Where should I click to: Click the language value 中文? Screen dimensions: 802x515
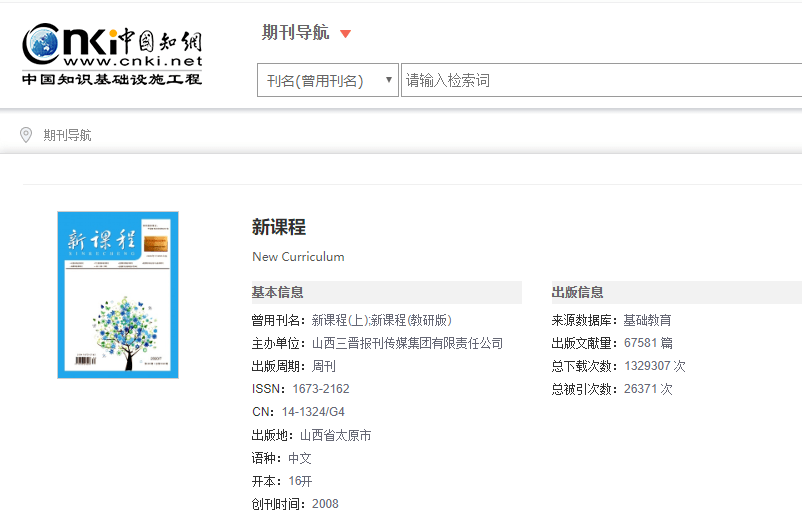click(x=300, y=458)
